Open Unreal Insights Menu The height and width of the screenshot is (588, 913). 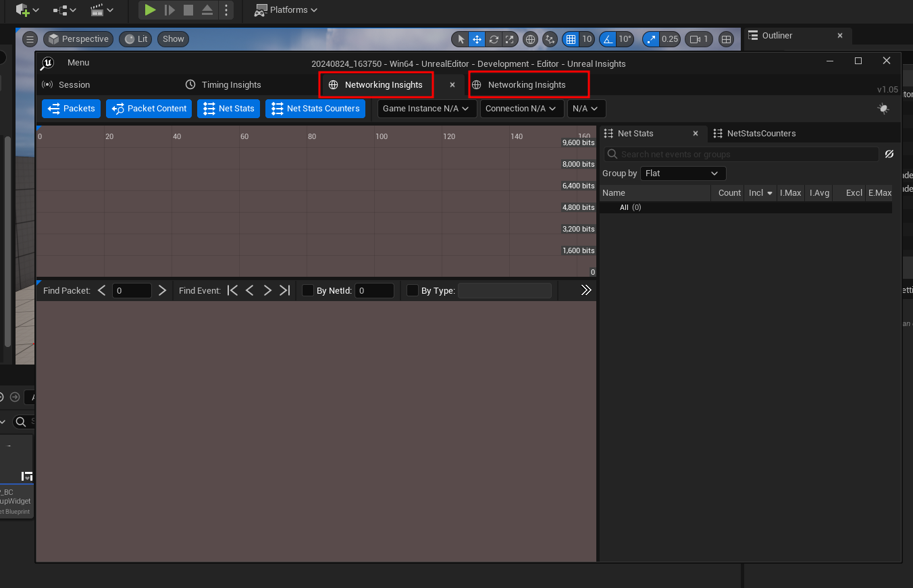(78, 63)
